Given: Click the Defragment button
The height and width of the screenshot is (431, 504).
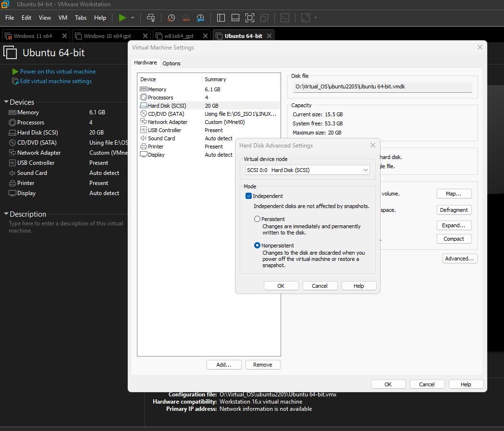Looking at the screenshot, I should 454,210.
